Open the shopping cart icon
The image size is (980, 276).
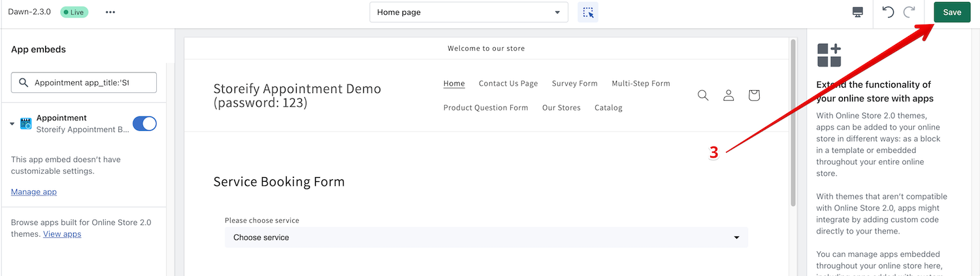tap(754, 95)
